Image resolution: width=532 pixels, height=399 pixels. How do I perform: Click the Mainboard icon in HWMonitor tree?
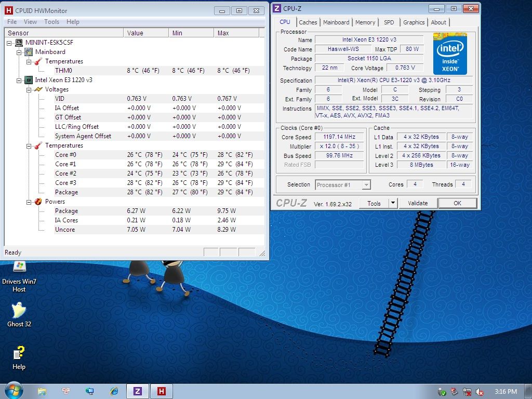(x=28, y=52)
